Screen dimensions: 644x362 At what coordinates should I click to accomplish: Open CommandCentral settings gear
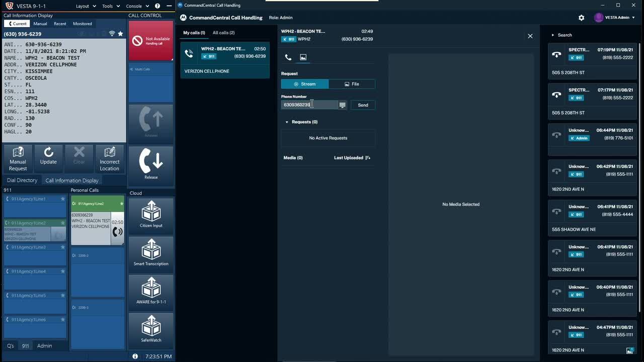pyautogui.click(x=581, y=18)
